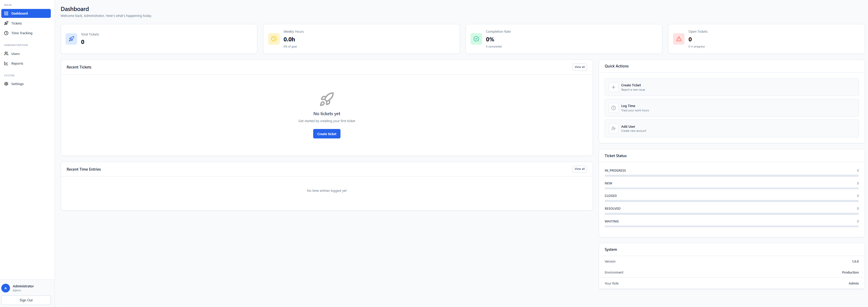Click the add-user icon in Quick Actions
The height and width of the screenshot is (307, 868).
tap(613, 128)
